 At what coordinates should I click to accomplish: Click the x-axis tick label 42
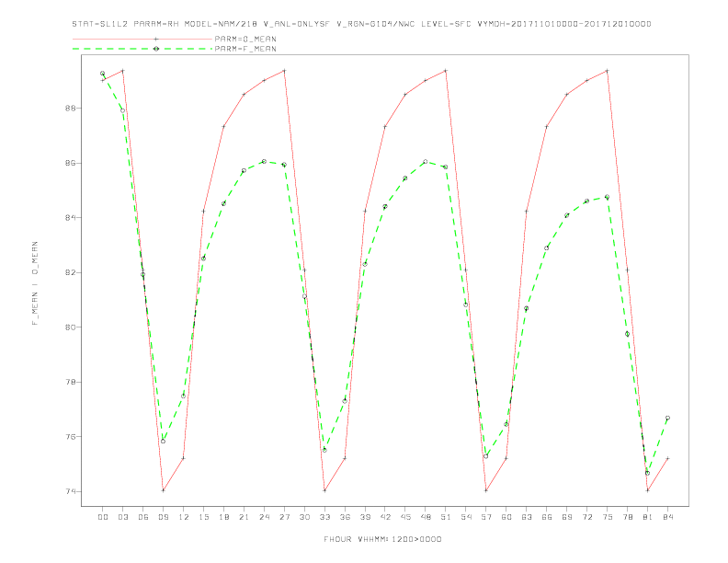coord(385,517)
